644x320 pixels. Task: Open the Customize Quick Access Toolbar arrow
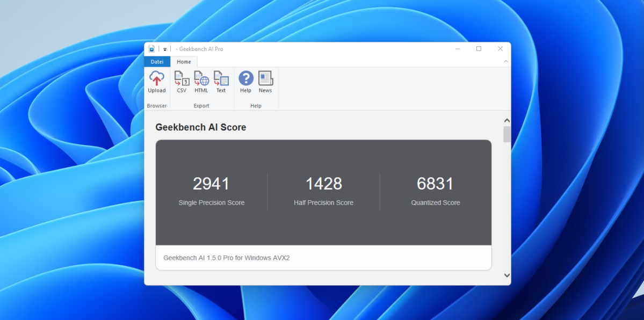pyautogui.click(x=165, y=48)
